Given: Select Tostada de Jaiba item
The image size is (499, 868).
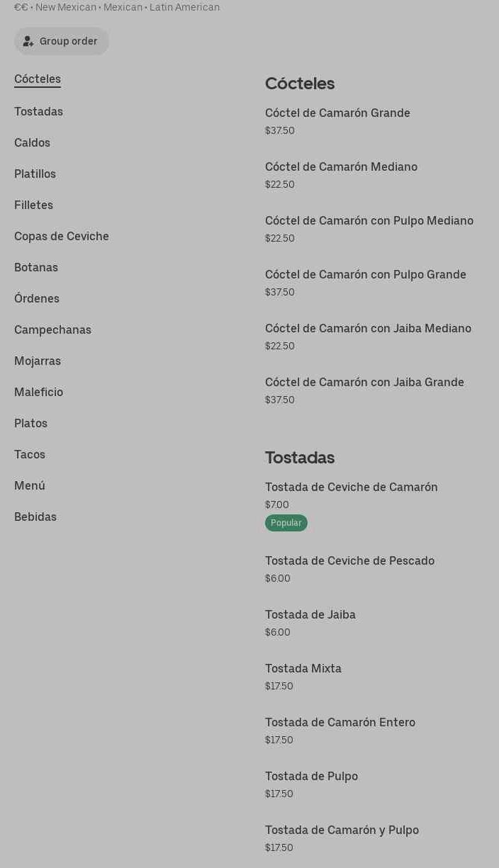Looking at the screenshot, I should [x=310, y=614].
